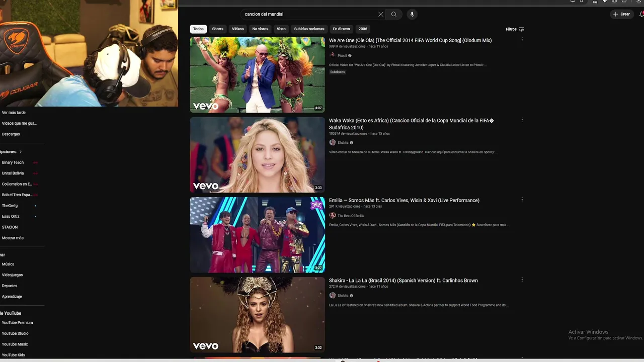Click We Are One (Ole Ola) title
Screen dimensions: 644x362
[x=410, y=40]
